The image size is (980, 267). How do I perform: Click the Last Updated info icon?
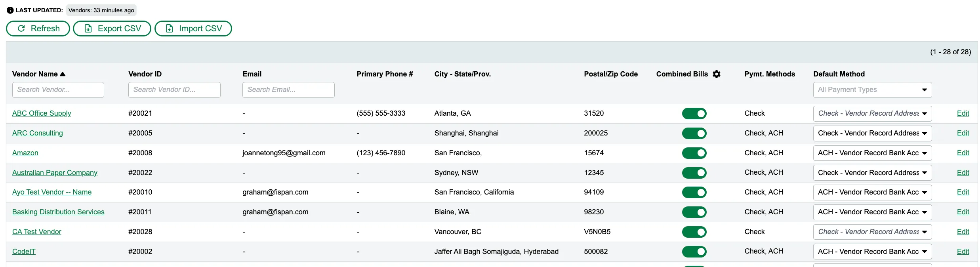[x=10, y=10]
